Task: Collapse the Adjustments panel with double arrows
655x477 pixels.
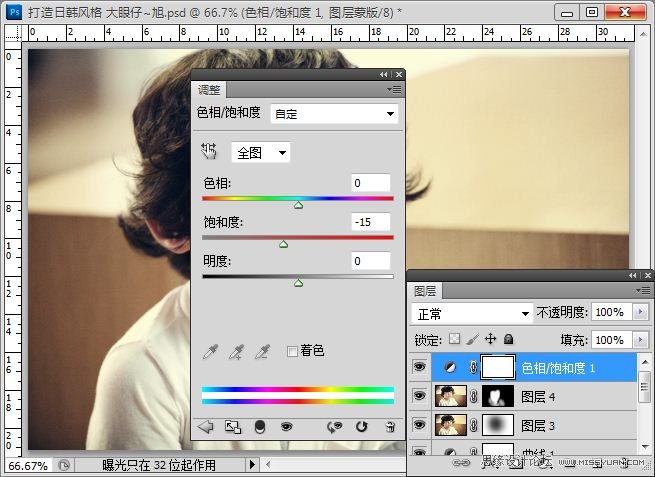Action: (x=384, y=74)
